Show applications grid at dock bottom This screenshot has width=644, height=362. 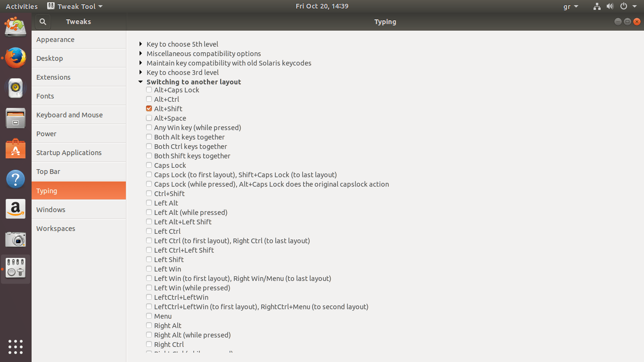click(16, 346)
